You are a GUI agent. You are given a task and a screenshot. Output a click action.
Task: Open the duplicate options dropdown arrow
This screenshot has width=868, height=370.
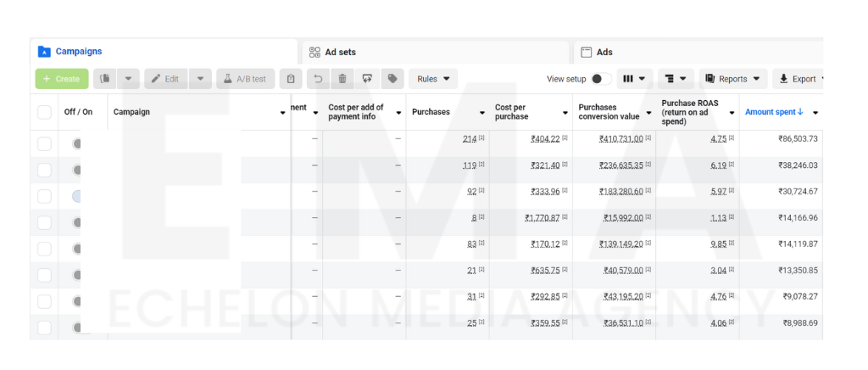(129, 79)
